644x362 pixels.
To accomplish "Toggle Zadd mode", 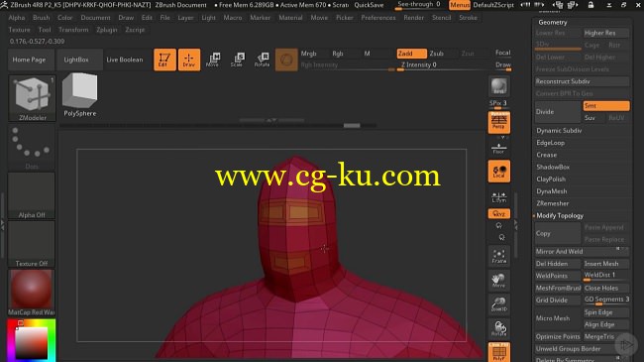I will tap(411, 54).
